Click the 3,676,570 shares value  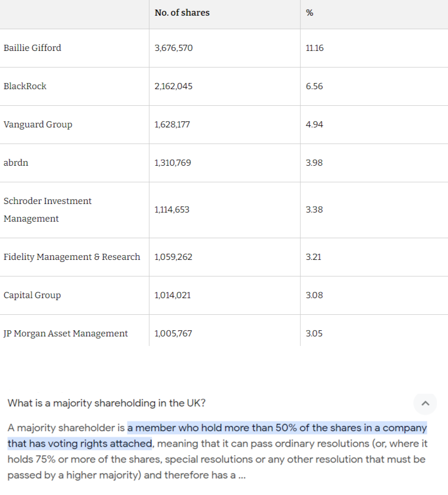pyautogui.click(x=173, y=48)
